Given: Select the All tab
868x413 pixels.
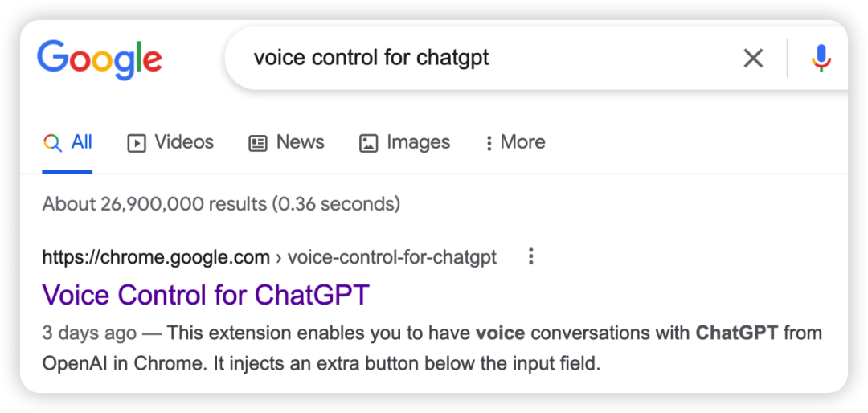Looking at the screenshot, I should tap(68, 142).
